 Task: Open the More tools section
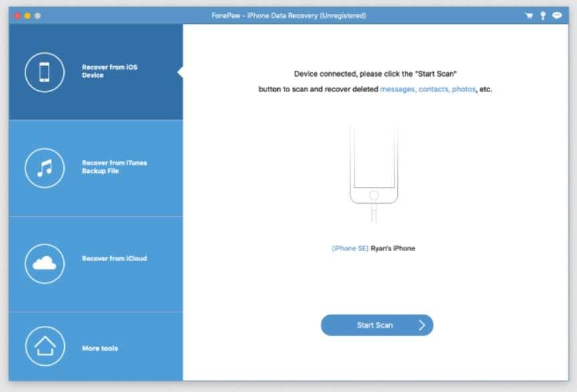95,347
